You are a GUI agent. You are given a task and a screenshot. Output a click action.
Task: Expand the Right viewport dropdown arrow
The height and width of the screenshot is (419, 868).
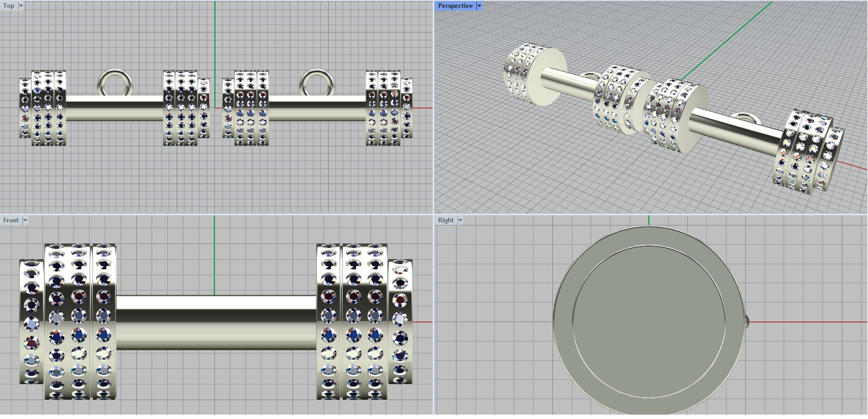coord(461,220)
